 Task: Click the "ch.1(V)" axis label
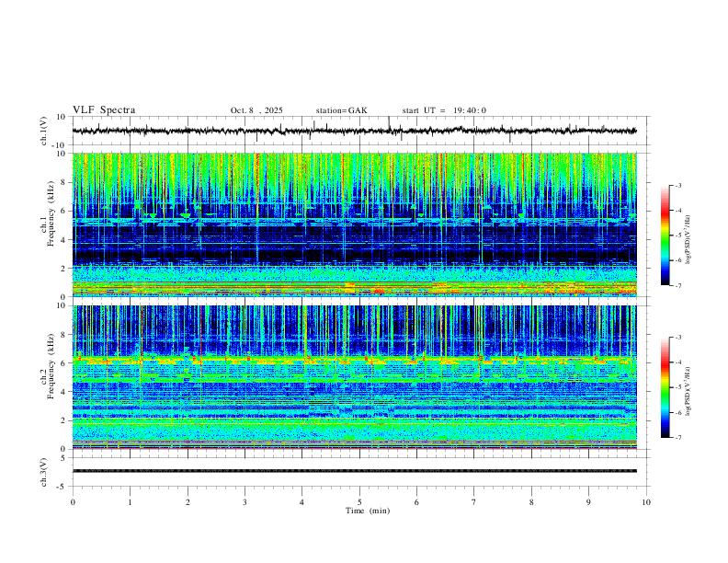point(44,131)
